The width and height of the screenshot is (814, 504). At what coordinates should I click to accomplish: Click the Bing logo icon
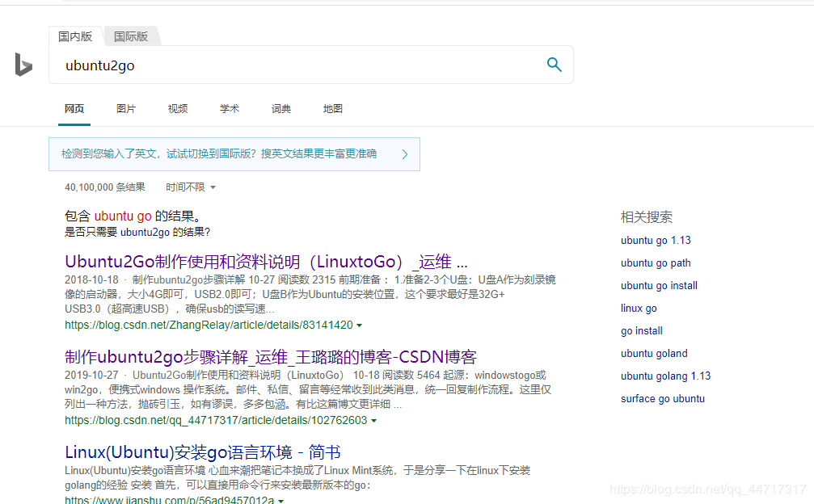point(24,65)
